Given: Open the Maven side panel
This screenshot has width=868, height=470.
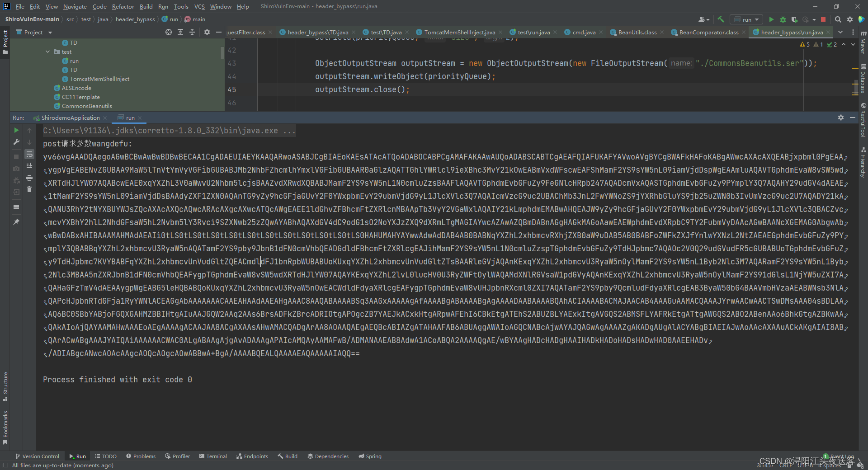Looking at the screenshot, I should tap(863, 43).
